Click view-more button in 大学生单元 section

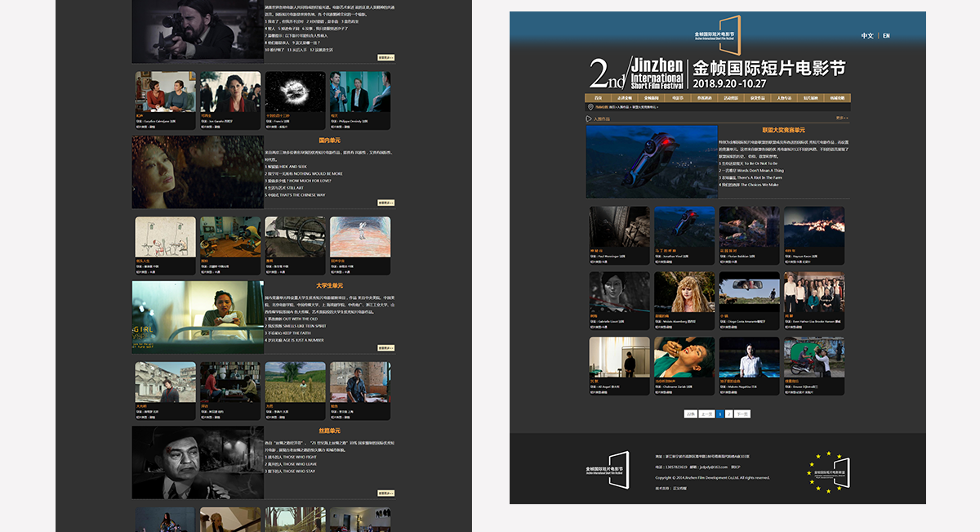pos(386,348)
